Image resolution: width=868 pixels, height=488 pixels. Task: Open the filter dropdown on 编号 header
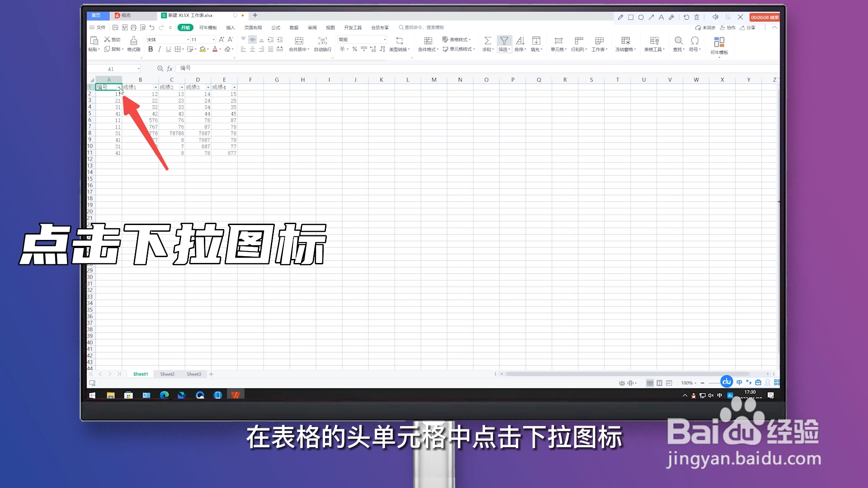pyautogui.click(x=118, y=87)
